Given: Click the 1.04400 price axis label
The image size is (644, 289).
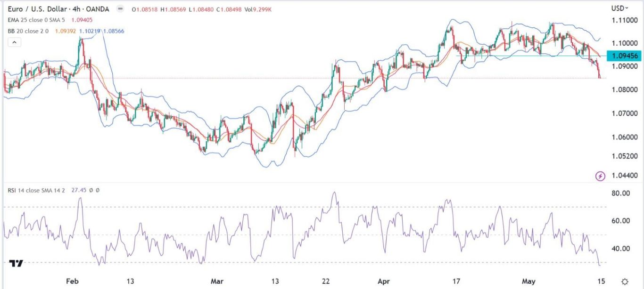Looking at the screenshot, I should point(624,175).
